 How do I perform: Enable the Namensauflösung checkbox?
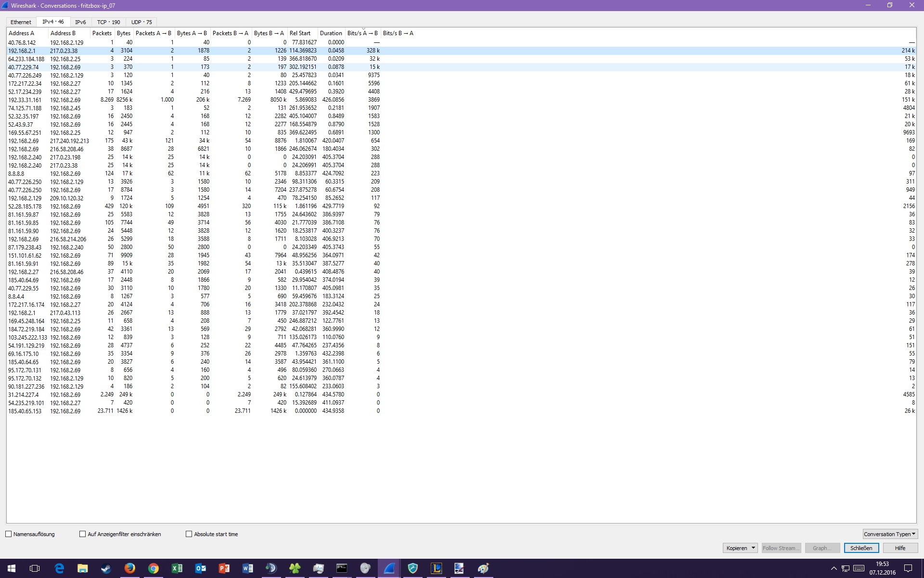9,534
